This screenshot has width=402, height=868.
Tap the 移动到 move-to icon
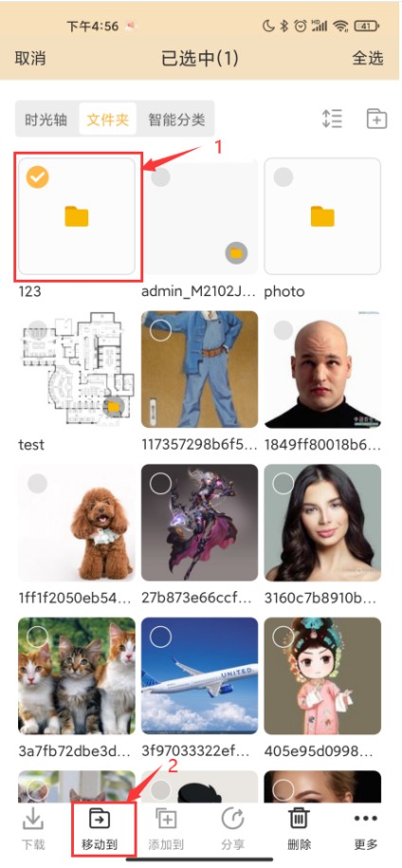(x=100, y=819)
